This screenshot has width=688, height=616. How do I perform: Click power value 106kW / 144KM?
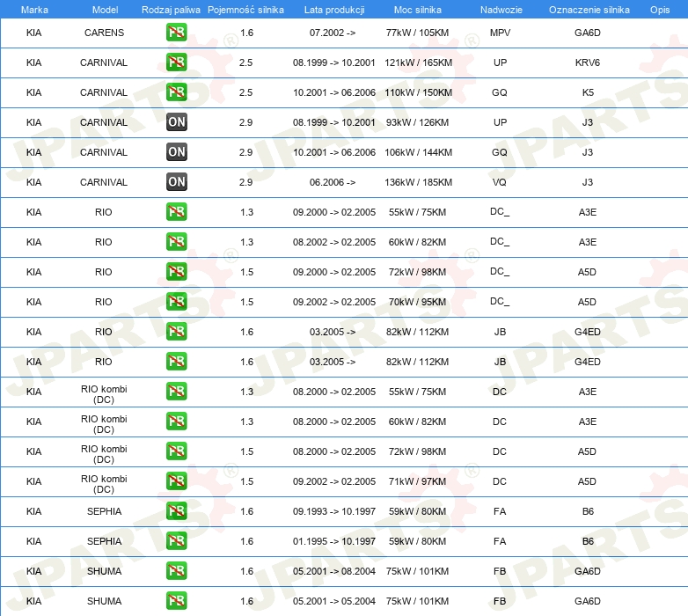(x=418, y=152)
